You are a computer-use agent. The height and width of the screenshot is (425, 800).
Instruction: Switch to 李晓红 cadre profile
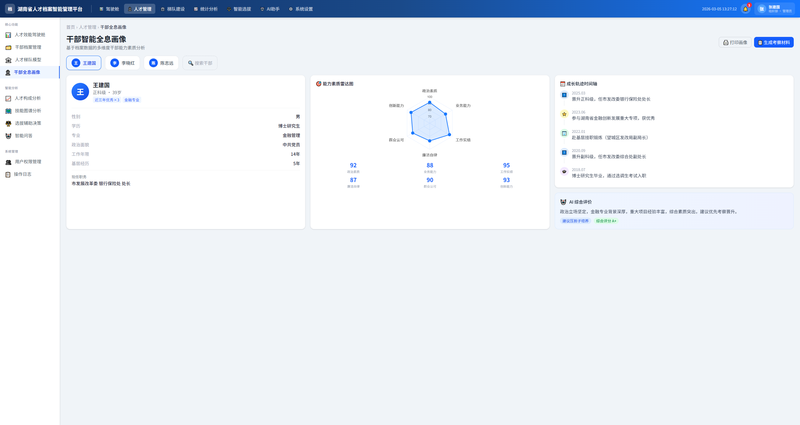(123, 63)
